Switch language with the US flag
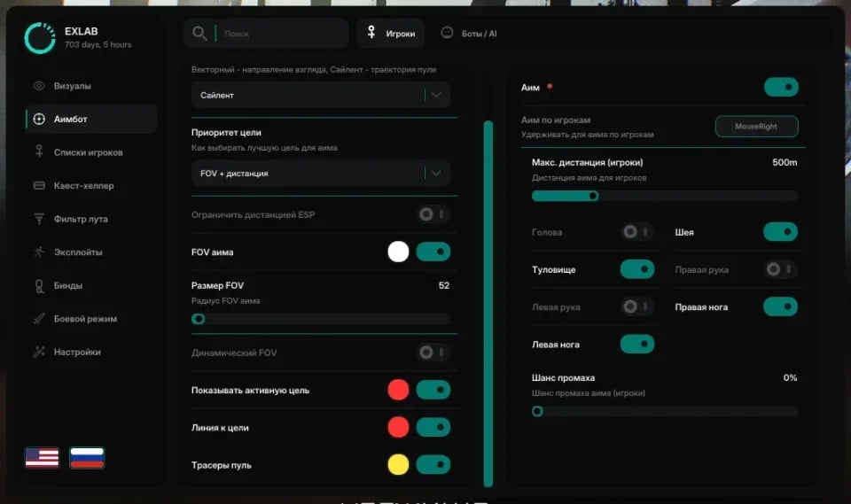 click(x=42, y=457)
